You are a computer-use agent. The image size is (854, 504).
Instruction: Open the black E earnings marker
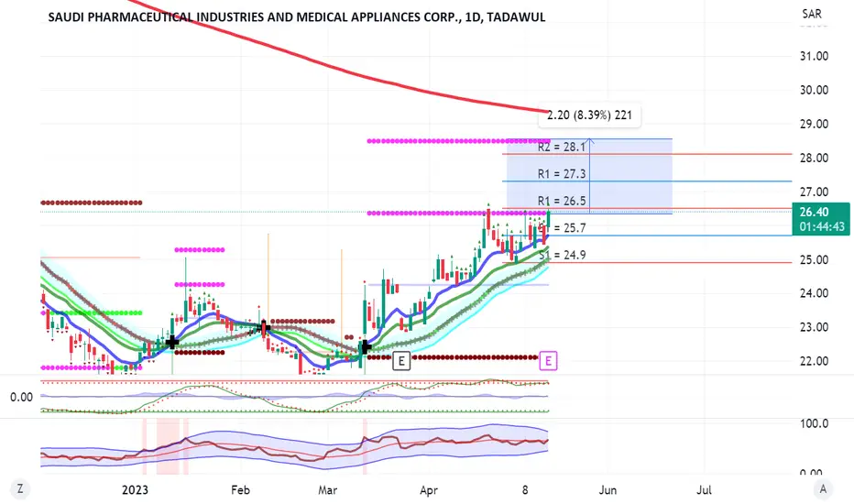pyautogui.click(x=401, y=361)
